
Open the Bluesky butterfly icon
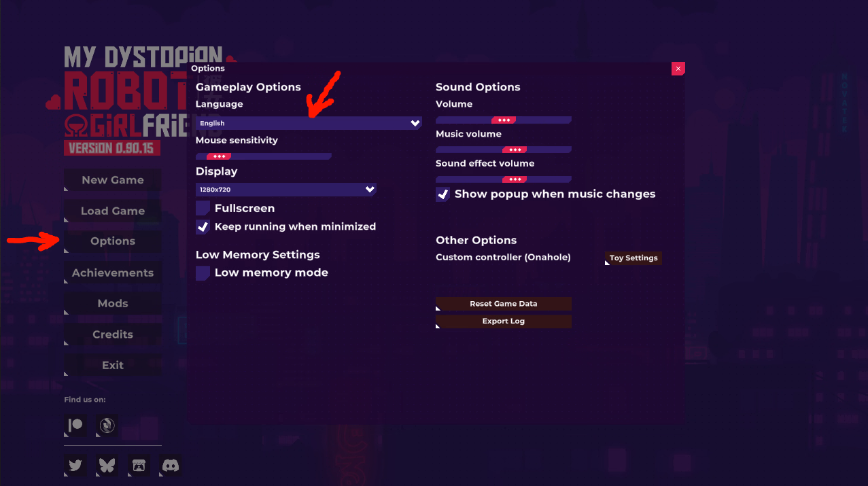click(x=107, y=466)
